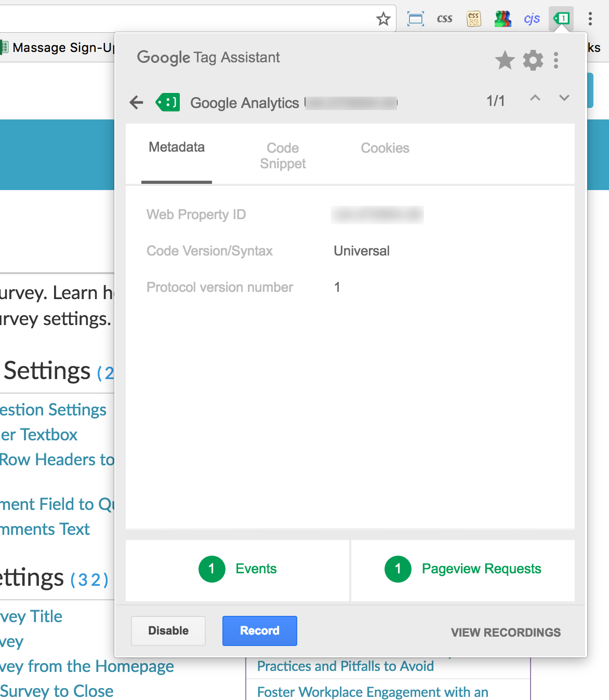Open the 'ment Field to Qu' page link
Viewport: 609px width, 700px height.
pyautogui.click(x=57, y=504)
